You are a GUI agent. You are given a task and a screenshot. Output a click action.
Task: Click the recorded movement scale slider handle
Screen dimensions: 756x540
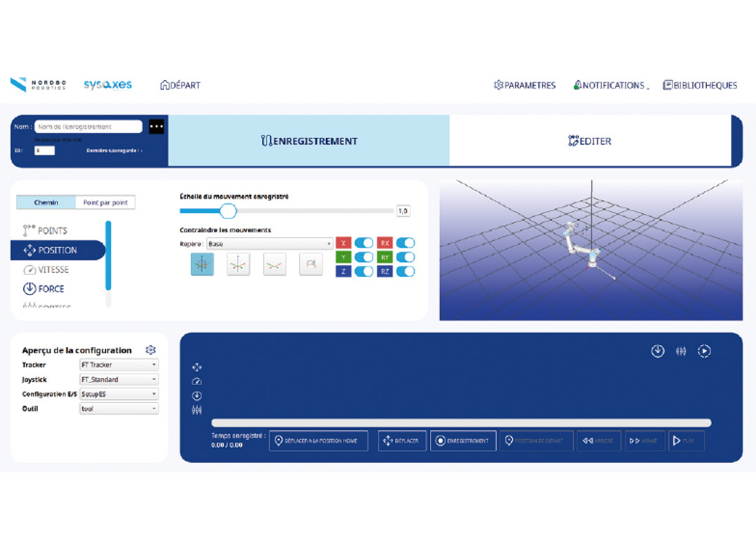(x=228, y=211)
